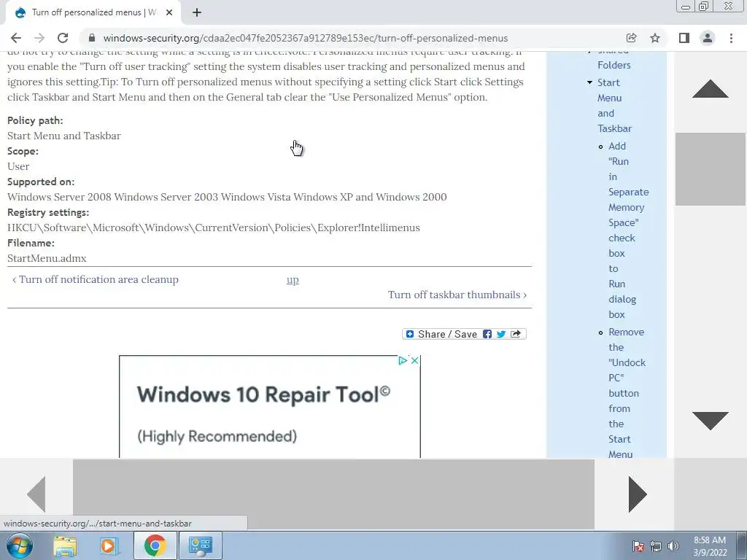Select the StartMenu.admx filename text
The height and width of the screenshot is (560, 747).
47,259
